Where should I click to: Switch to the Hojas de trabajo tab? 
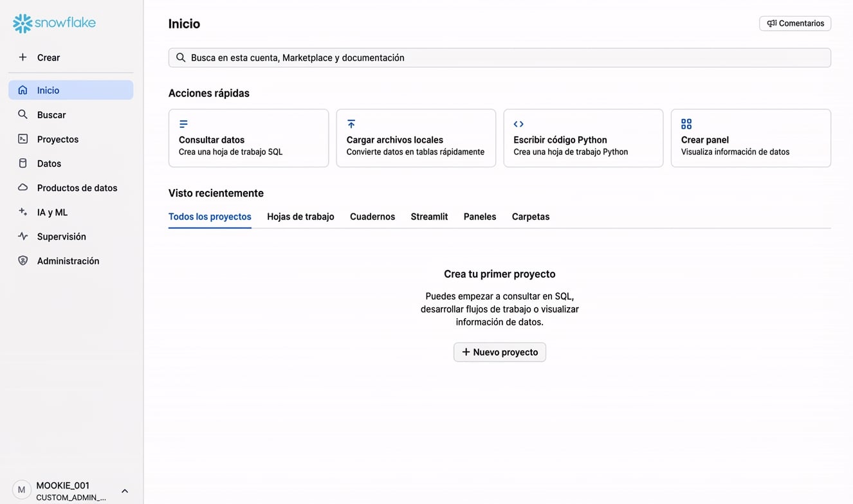pos(300,217)
